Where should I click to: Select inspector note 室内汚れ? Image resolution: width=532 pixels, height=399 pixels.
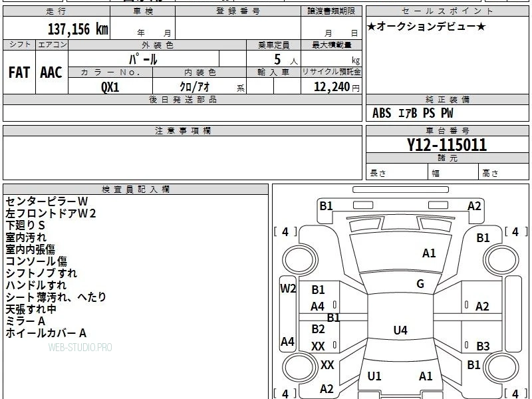point(26,237)
